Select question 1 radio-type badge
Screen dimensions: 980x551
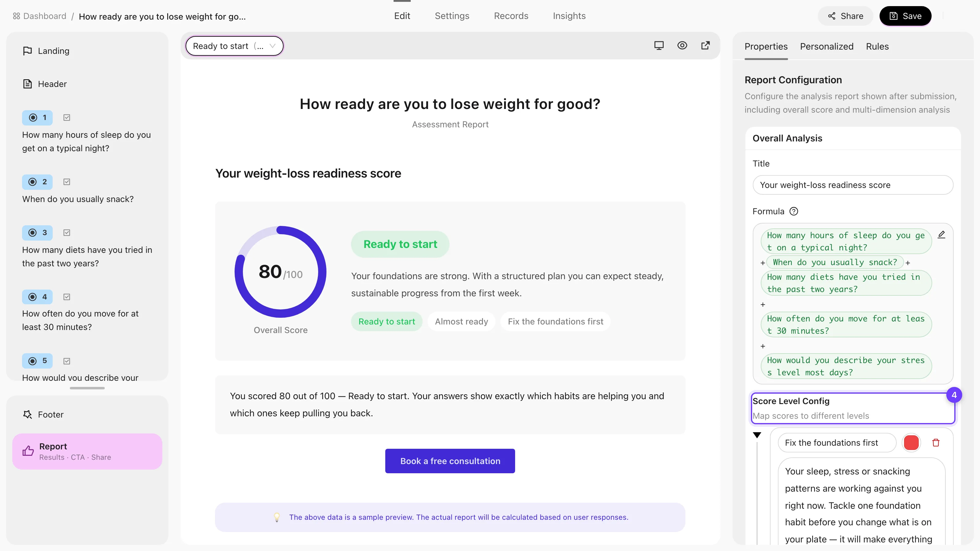37,118
